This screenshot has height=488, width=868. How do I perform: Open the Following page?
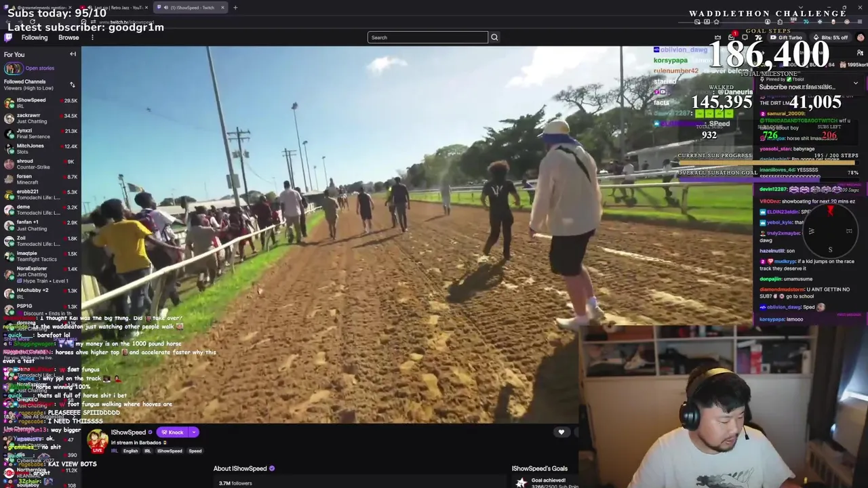35,37
